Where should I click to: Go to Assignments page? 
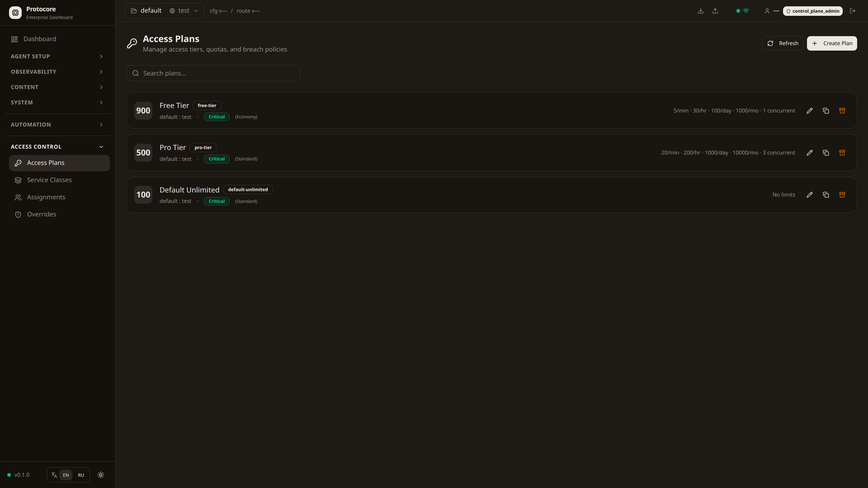46,197
